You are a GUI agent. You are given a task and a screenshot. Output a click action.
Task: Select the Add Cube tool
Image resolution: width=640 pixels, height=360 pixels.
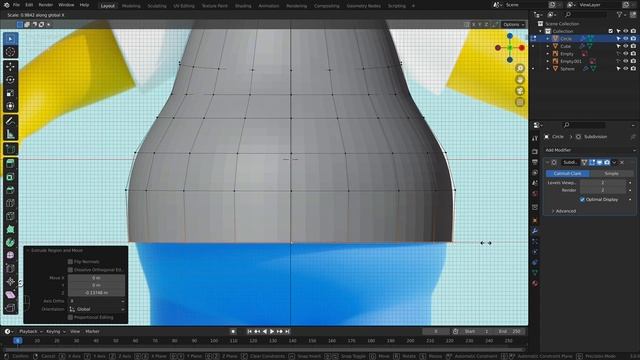pyautogui.click(x=10, y=149)
